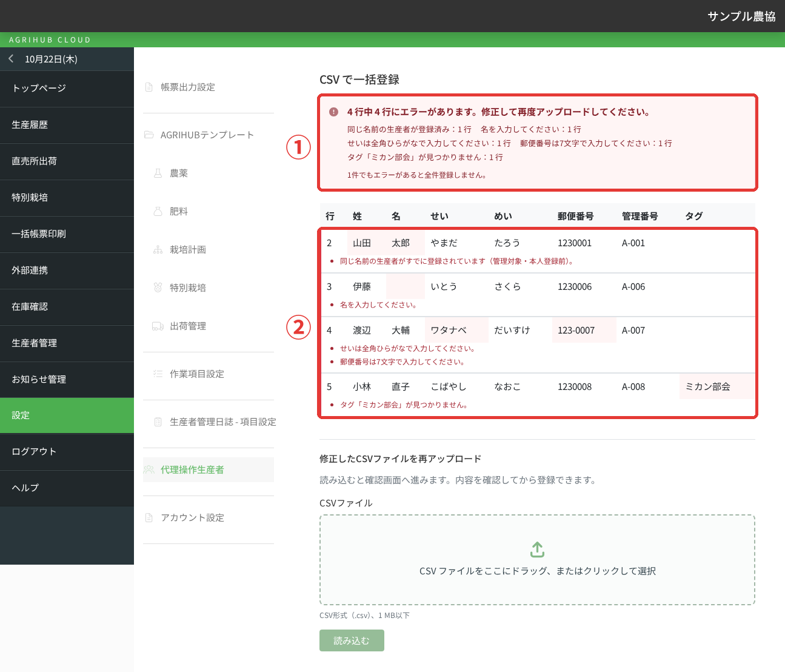Click the 帳票出力設定 document icon
The height and width of the screenshot is (672, 785).
point(149,87)
